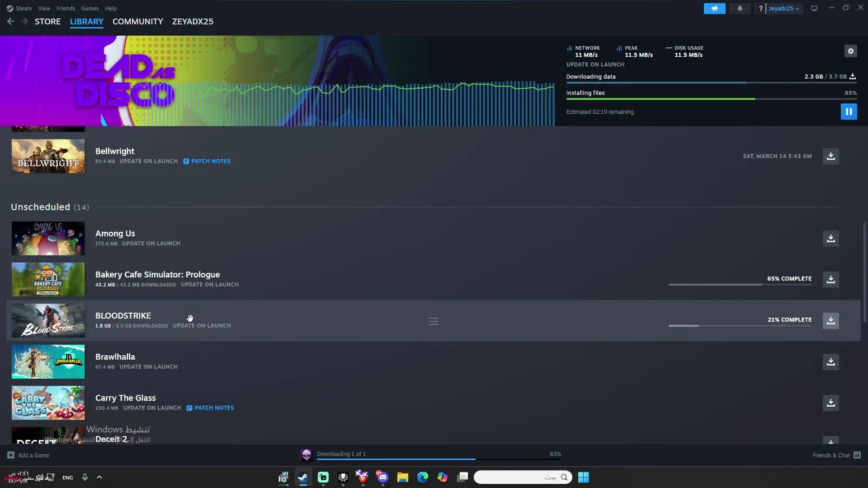Viewport: 868px width, 488px height.
Task: Switch to Big Picture mode icon
Action: pyautogui.click(x=814, y=8)
